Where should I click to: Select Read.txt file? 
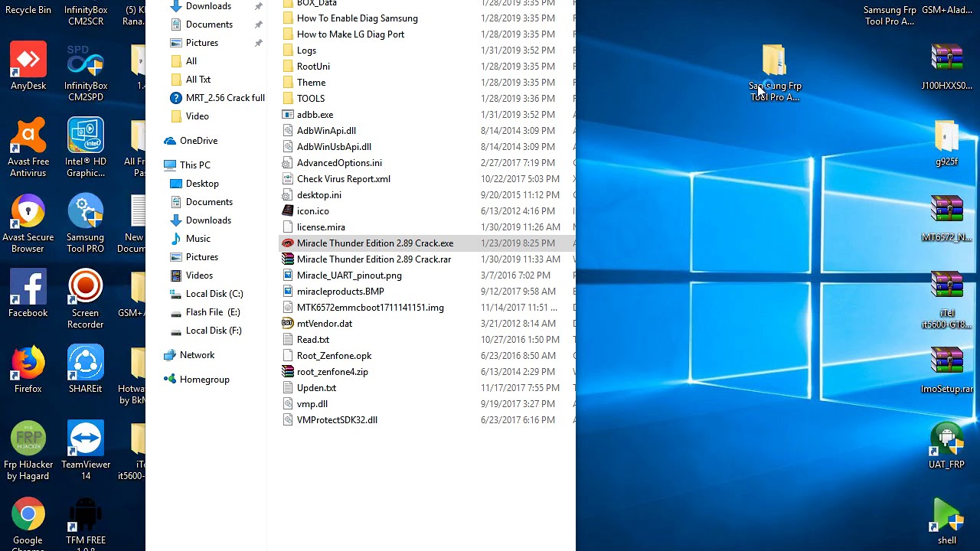[313, 340]
